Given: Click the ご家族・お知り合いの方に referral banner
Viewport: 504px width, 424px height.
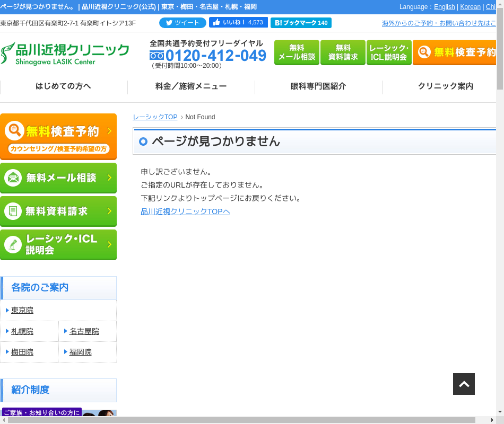Looking at the screenshot, I should point(59,412).
